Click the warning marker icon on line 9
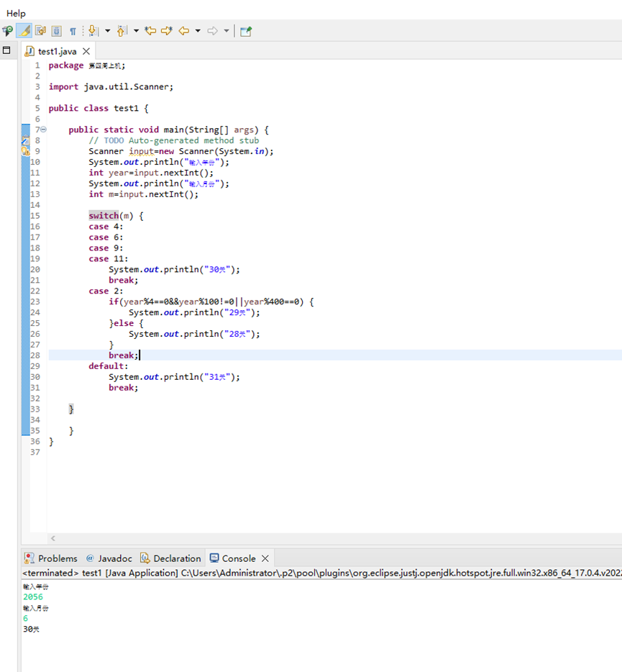 (26, 151)
